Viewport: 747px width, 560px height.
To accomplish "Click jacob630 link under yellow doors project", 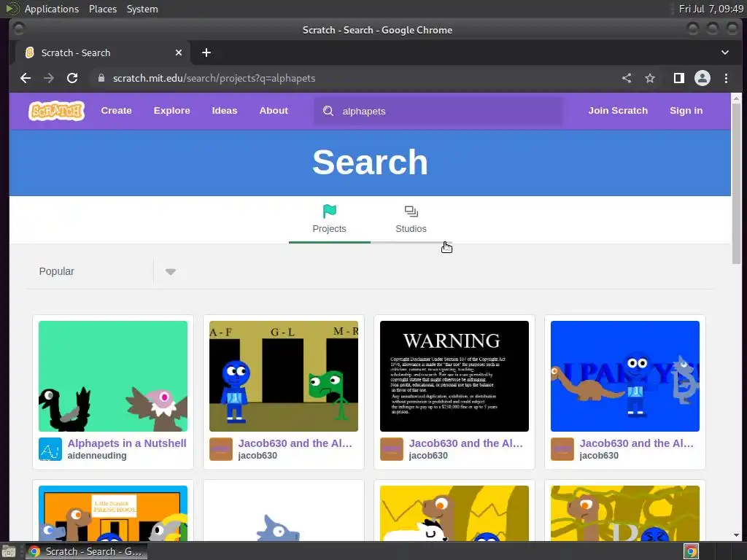I will pyautogui.click(x=258, y=456).
